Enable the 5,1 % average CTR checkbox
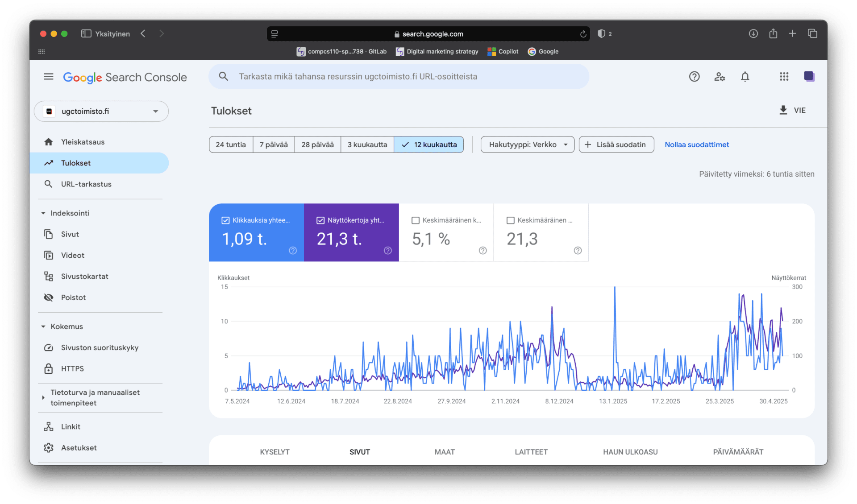This screenshot has width=857, height=504. pos(416,220)
